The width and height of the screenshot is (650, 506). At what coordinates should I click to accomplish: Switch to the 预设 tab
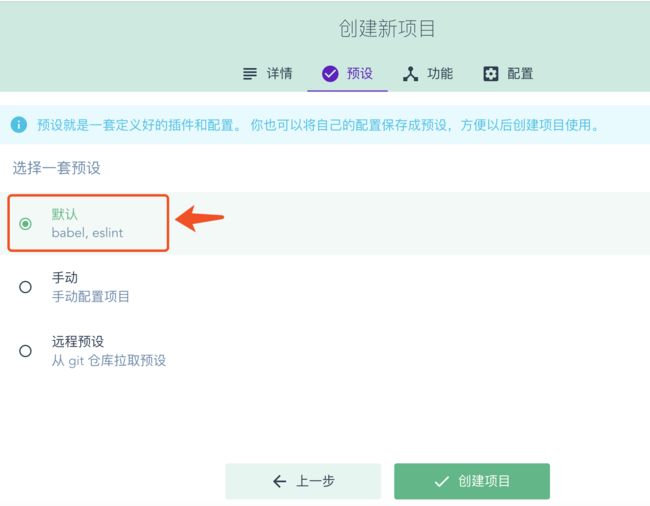tap(347, 74)
